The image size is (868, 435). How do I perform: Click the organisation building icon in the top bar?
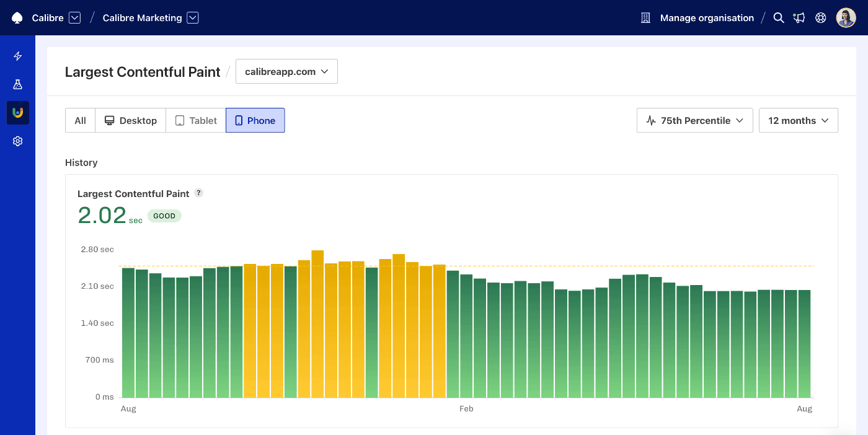pos(645,18)
